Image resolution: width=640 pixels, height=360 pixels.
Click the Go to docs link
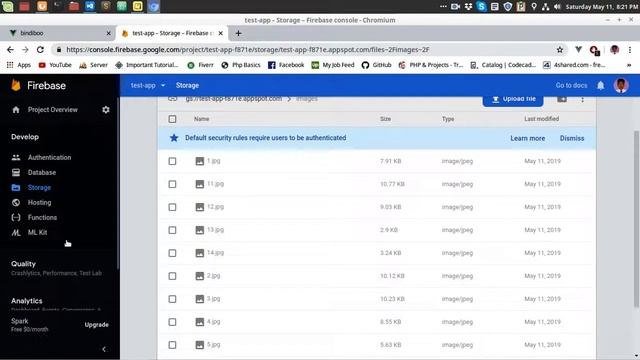click(571, 85)
